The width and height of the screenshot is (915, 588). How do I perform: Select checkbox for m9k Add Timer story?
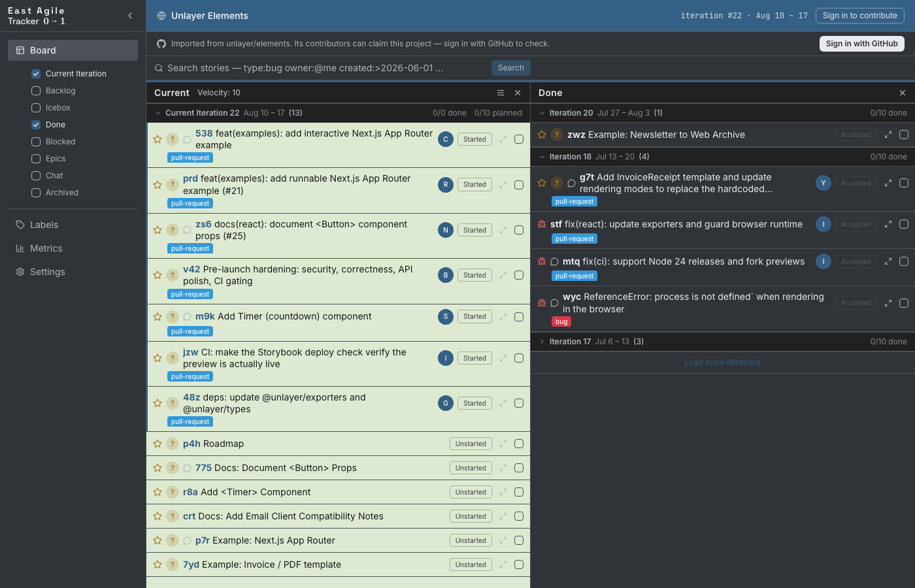click(x=519, y=317)
